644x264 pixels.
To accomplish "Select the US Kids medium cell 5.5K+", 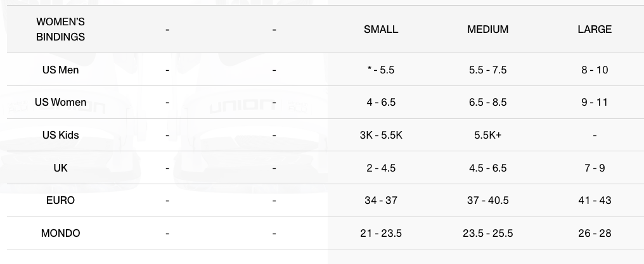I will coord(487,135).
